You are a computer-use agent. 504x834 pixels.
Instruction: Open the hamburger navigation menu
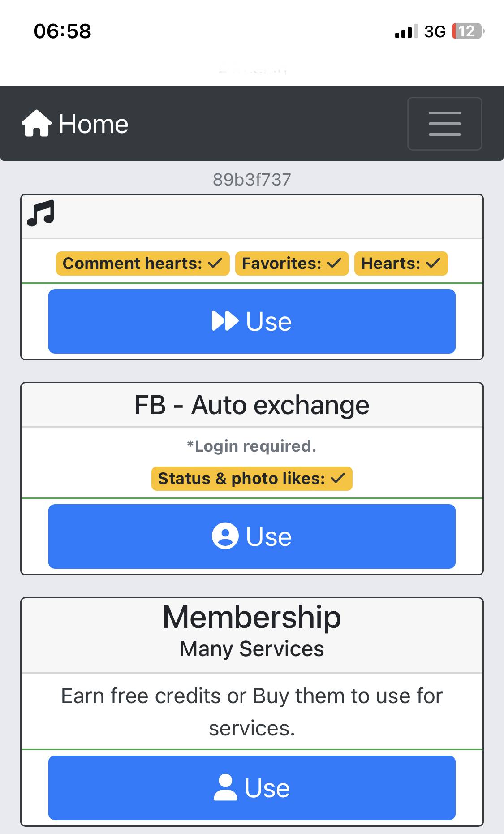pos(444,124)
